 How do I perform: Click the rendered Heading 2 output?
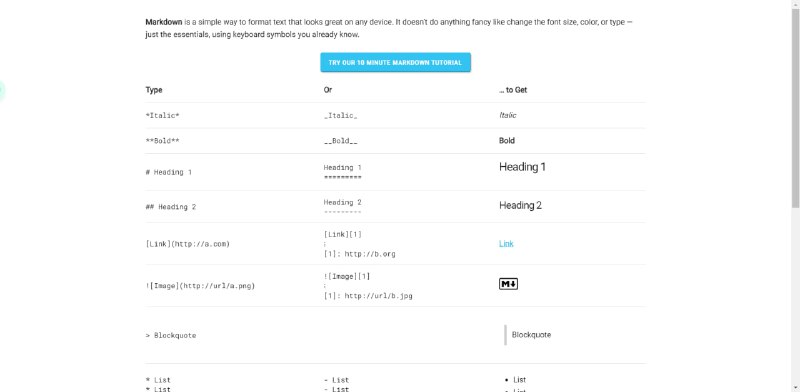(520, 205)
